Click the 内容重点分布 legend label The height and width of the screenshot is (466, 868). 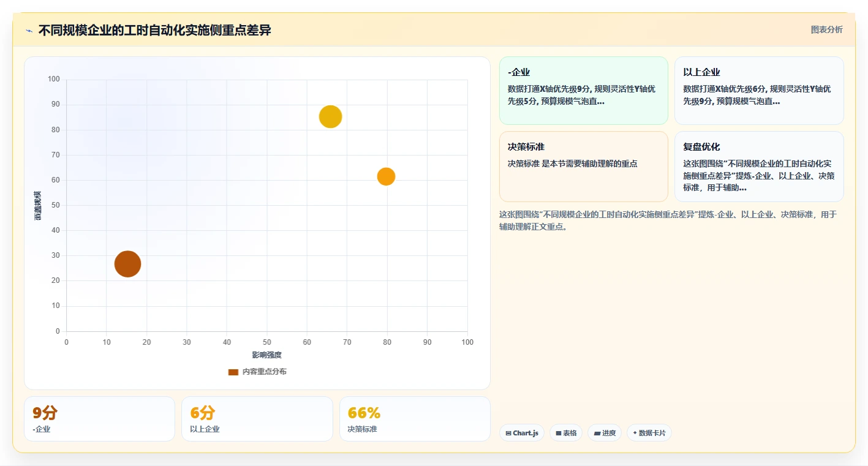264,372
